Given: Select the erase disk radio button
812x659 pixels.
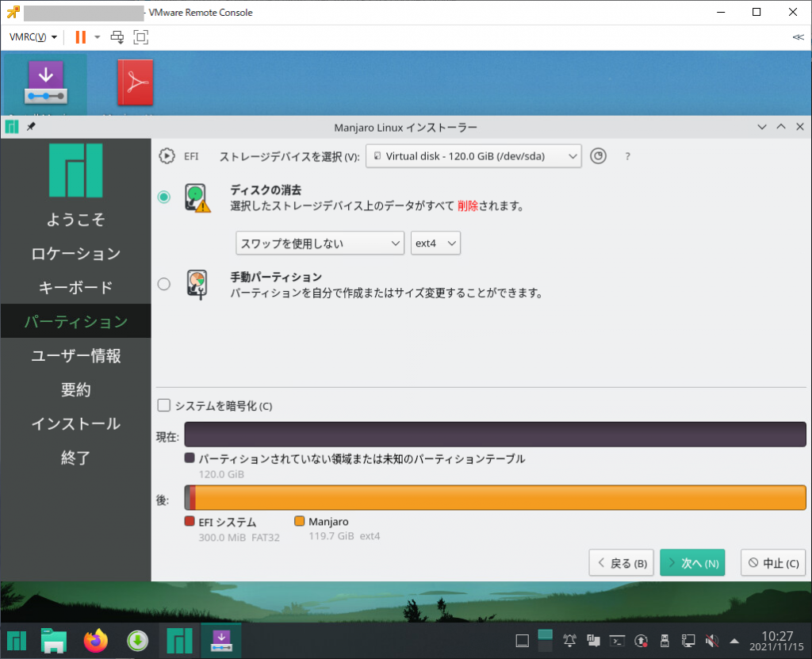Looking at the screenshot, I should pos(164,197).
